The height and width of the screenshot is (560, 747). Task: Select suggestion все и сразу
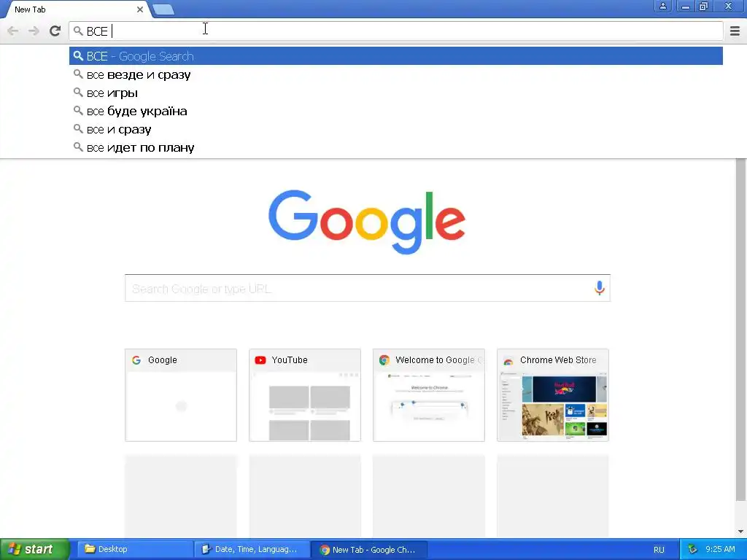pyautogui.click(x=395, y=130)
